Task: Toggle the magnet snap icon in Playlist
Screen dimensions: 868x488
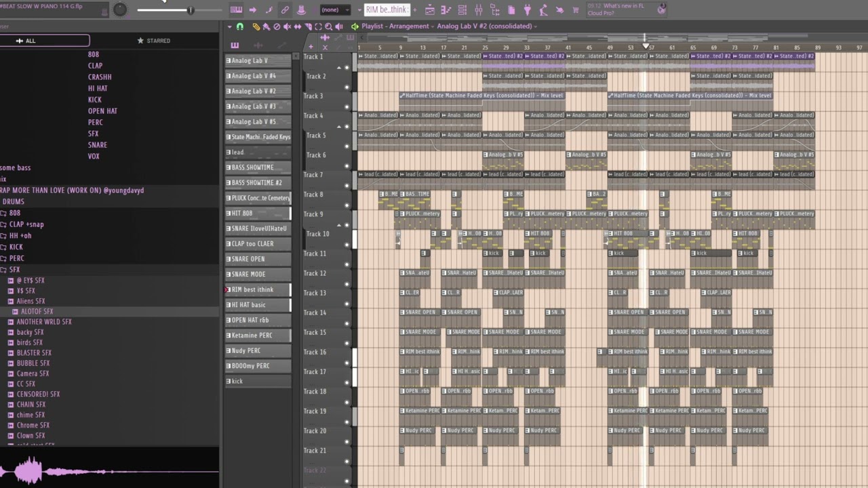Action: tap(240, 26)
